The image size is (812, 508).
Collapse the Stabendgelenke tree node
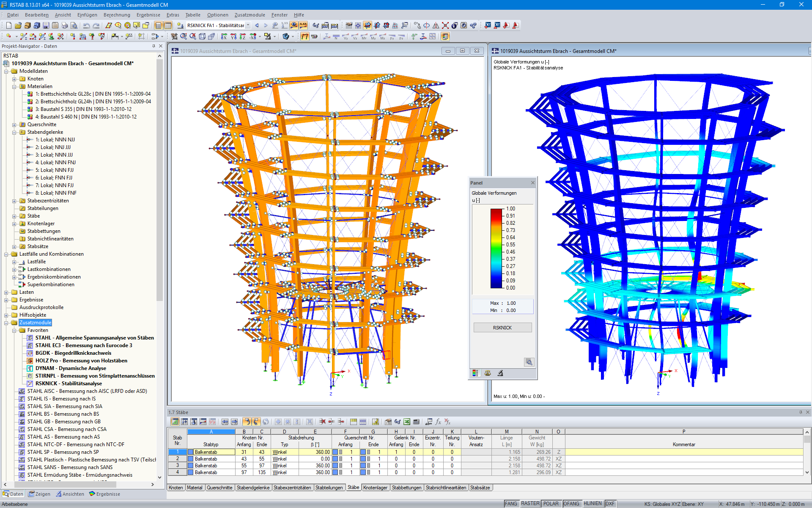point(14,132)
